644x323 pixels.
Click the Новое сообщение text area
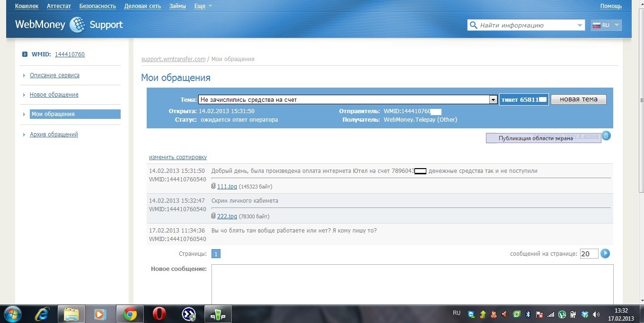coord(412,284)
